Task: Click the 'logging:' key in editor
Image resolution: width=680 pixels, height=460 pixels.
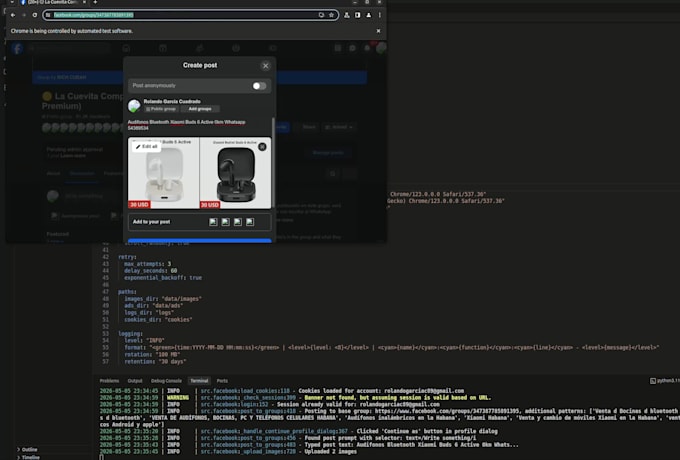Action: coord(130,333)
